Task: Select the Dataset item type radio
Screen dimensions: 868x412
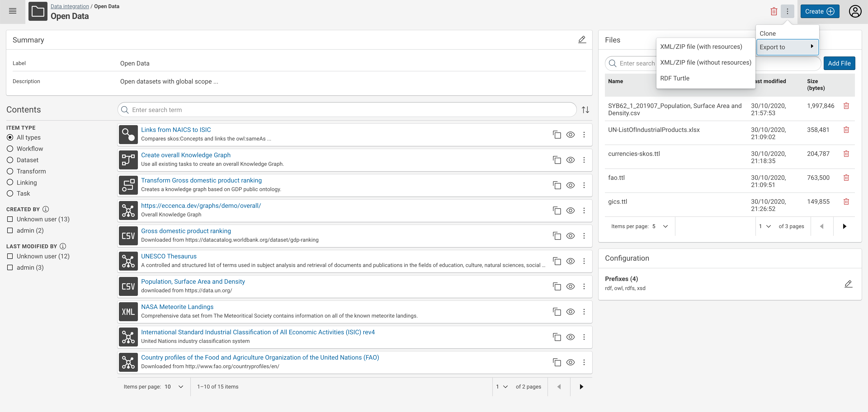Action: tap(10, 160)
